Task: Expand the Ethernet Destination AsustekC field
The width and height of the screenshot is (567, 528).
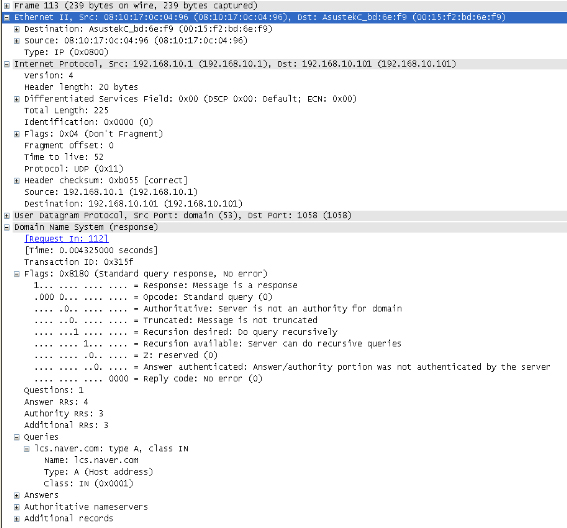Action: point(17,29)
